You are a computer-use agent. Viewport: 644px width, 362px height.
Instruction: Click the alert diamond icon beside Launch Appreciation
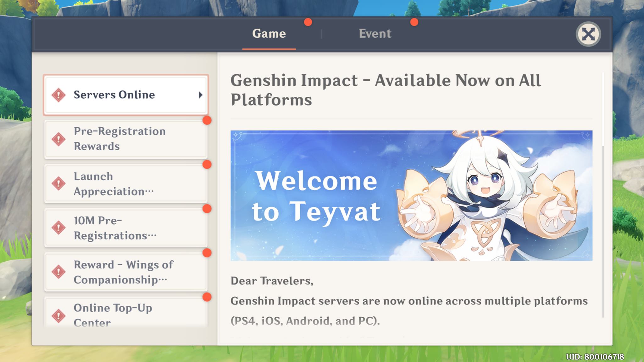(58, 184)
